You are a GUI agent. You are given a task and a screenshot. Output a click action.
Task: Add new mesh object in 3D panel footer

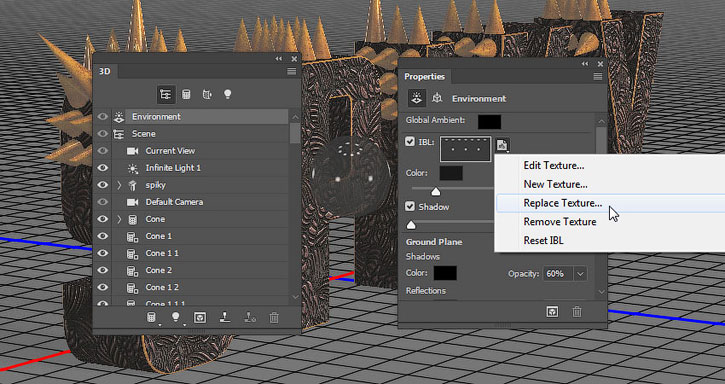pyautogui.click(x=152, y=317)
